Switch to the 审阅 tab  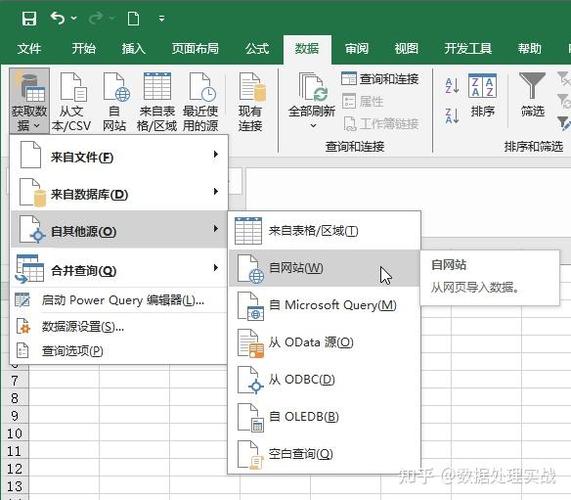click(357, 48)
